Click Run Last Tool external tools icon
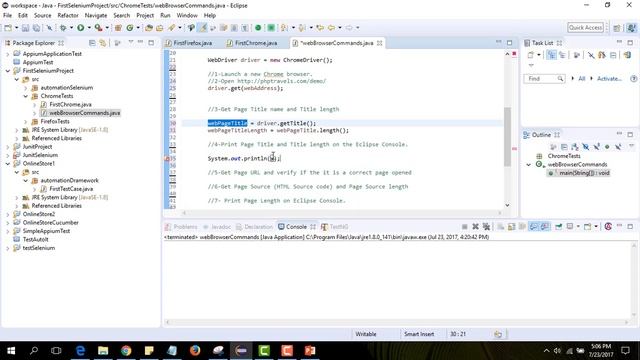The width and height of the screenshot is (640, 360). [98, 28]
